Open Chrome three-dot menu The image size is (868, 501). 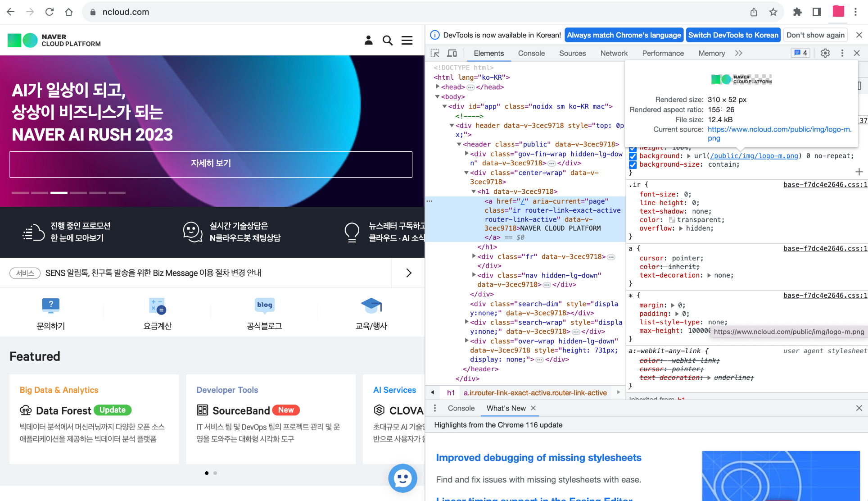click(855, 12)
